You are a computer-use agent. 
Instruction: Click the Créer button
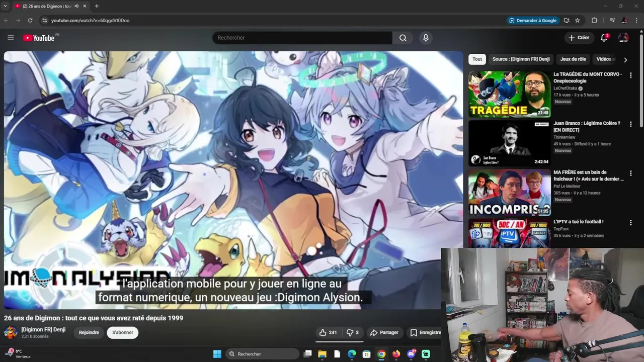click(x=579, y=38)
